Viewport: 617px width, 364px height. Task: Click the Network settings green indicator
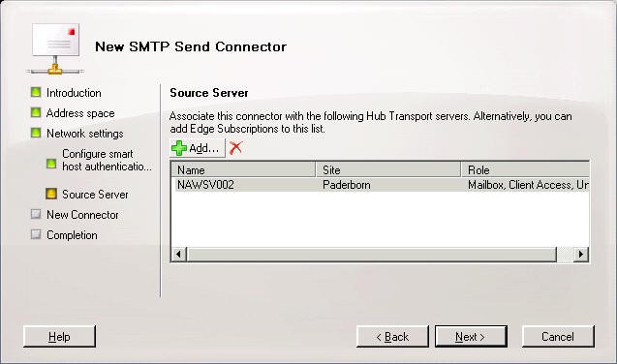point(36,133)
